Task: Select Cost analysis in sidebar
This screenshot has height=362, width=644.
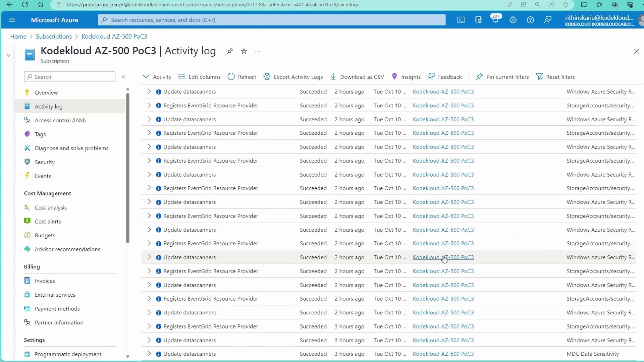Action: coord(51,207)
